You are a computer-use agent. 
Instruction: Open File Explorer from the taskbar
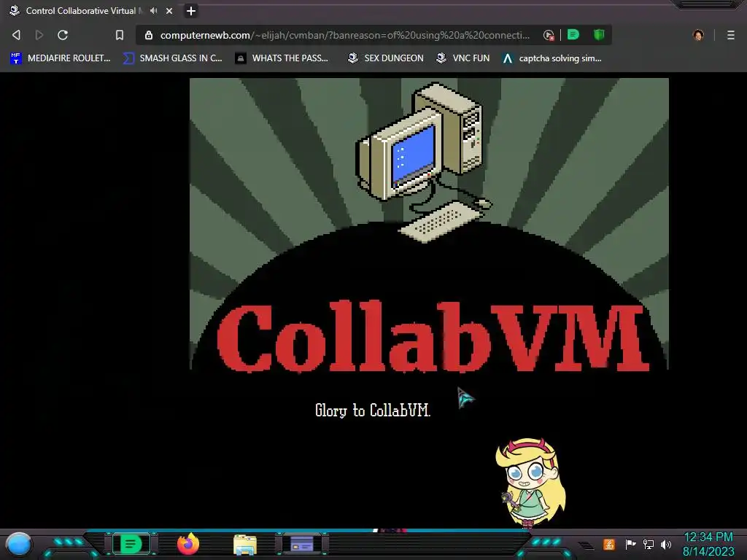pos(245,545)
